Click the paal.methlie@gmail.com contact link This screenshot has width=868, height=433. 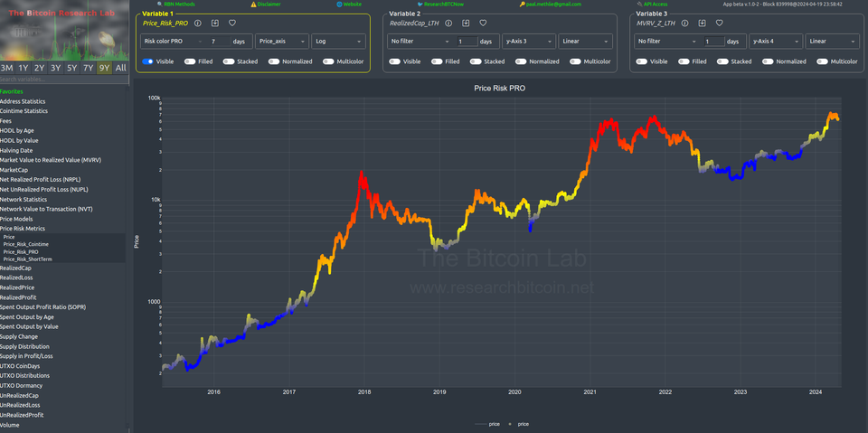(551, 4)
